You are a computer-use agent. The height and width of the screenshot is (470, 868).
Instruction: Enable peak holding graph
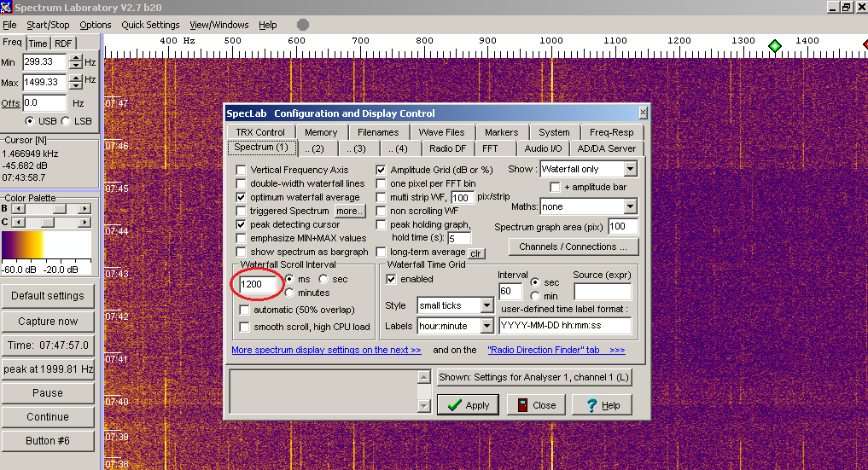click(x=381, y=224)
